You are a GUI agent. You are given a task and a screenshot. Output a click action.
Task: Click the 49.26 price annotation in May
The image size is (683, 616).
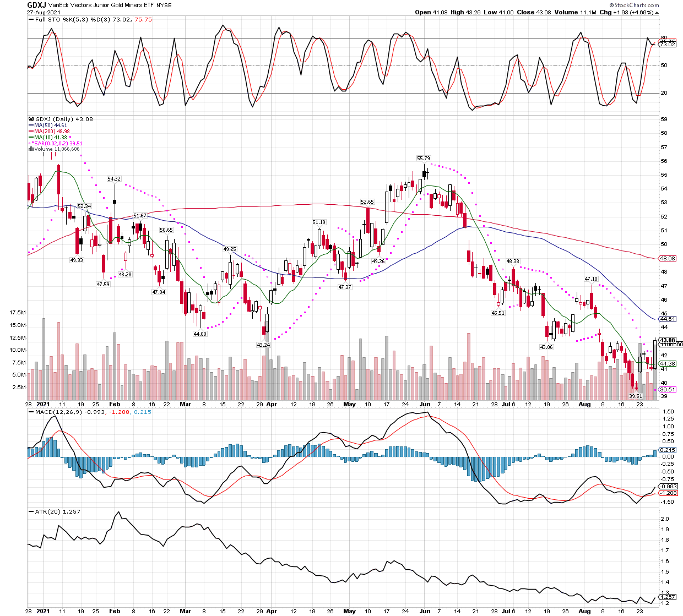(x=378, y=261)
